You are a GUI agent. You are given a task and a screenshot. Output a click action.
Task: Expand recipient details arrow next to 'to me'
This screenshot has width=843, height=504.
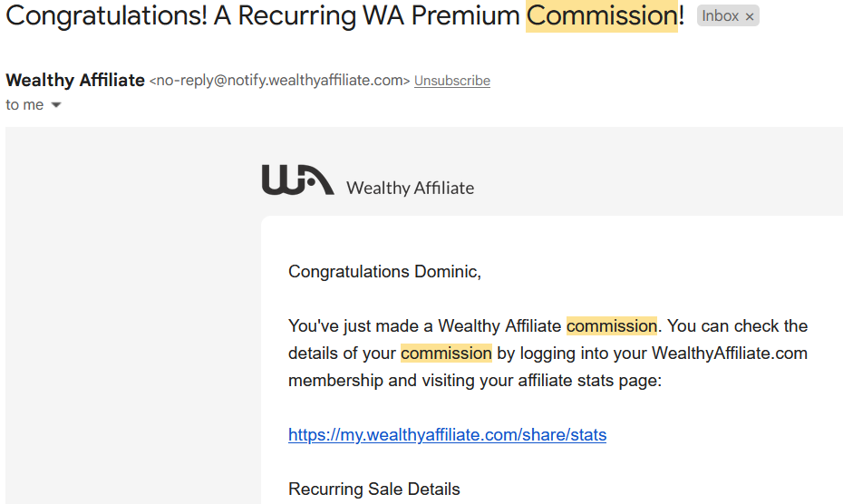(56, 105)
